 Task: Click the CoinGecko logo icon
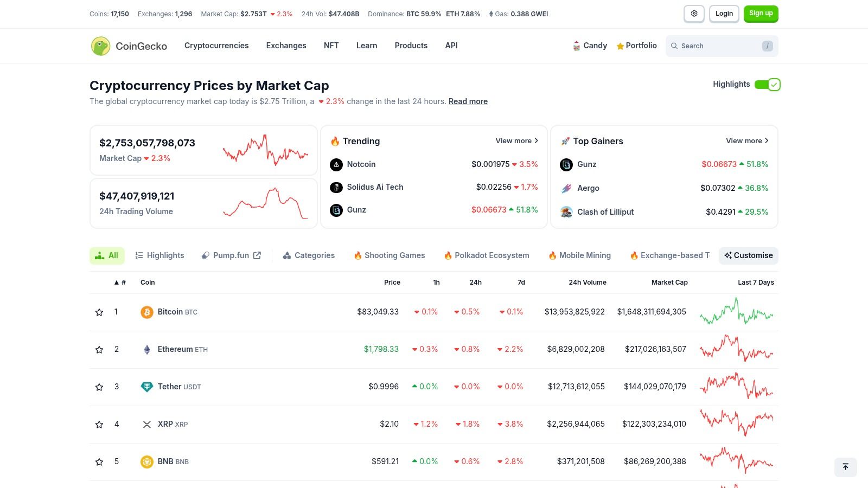click(101, 46)
